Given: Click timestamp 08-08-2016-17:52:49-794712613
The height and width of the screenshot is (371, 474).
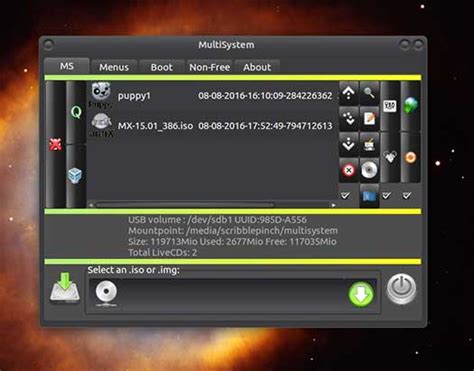Looking at the screenshot, I should click(x=265, y=126).
